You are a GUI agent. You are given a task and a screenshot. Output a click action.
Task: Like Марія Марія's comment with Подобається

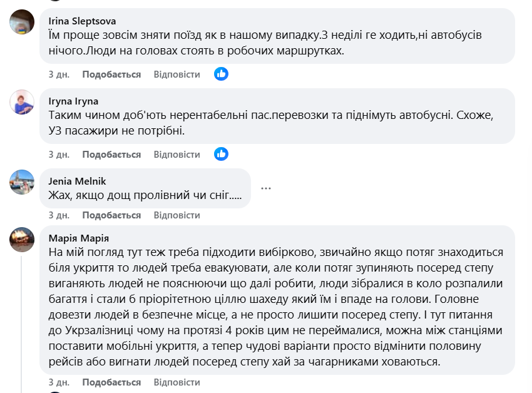tap(111, 382)
